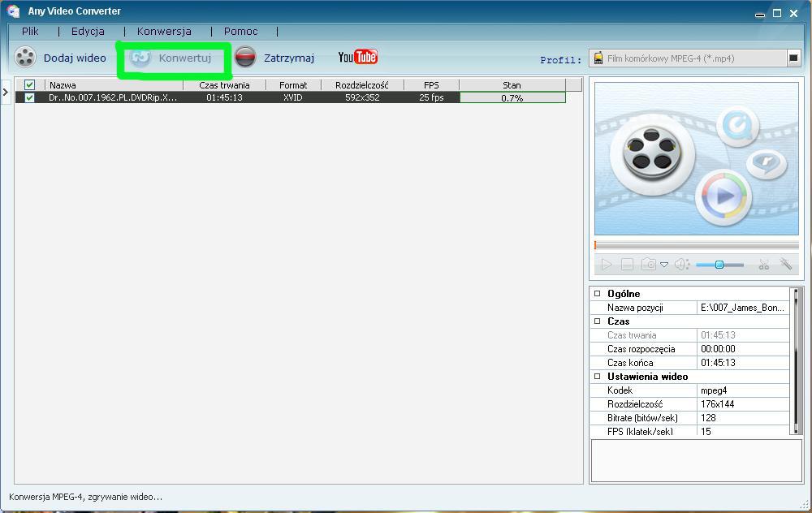
Task: Click the empty description box below properties
Action: coord(697,460)
